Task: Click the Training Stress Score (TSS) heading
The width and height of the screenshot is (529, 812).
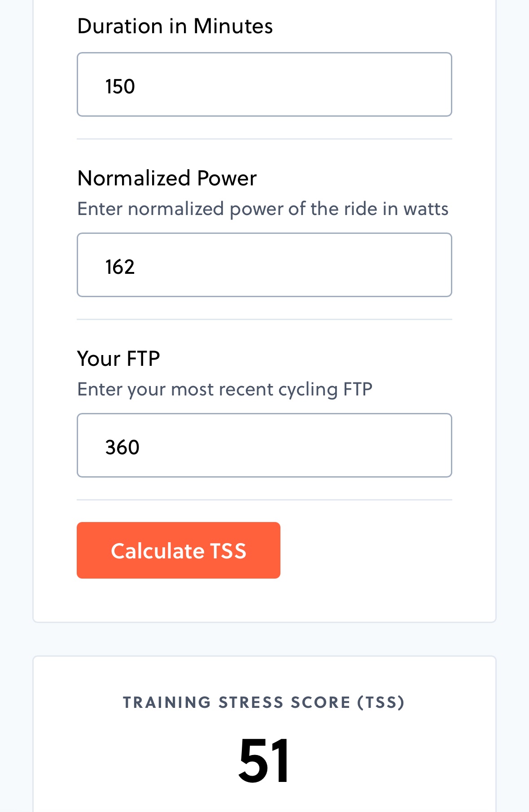Action: coord(264,702)
